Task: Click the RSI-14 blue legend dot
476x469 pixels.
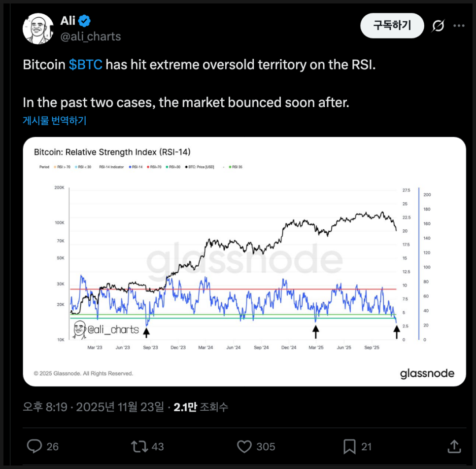Action: [x=130, y=167]
